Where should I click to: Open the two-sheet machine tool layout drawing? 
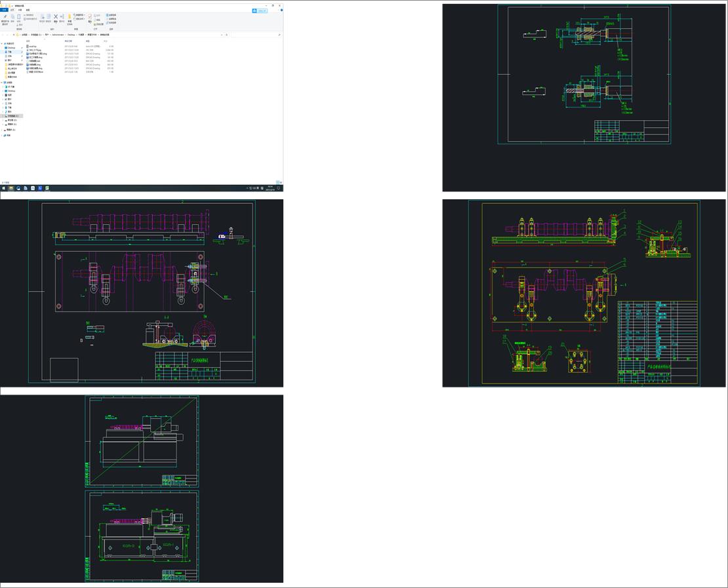(x=142, y=488)
